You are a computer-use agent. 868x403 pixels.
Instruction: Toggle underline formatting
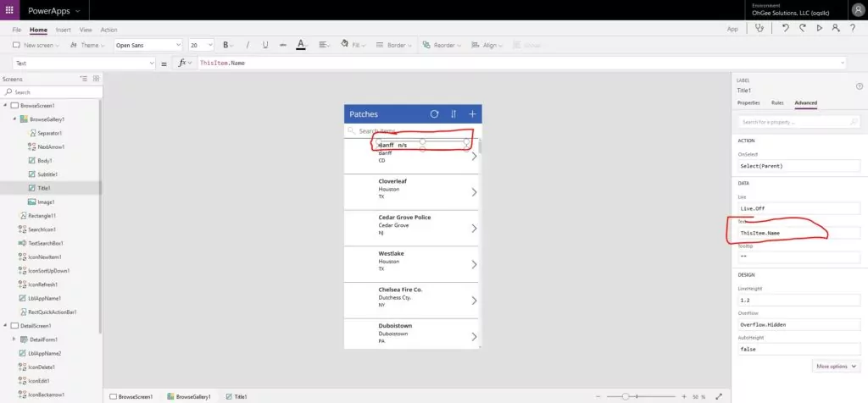pos(265,46)
